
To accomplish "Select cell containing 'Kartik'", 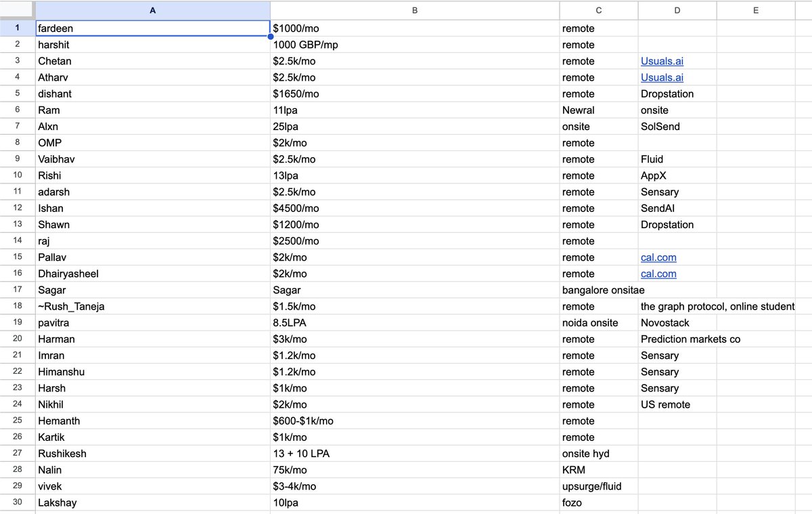I will pyautogui.click(x=152, y=437).
